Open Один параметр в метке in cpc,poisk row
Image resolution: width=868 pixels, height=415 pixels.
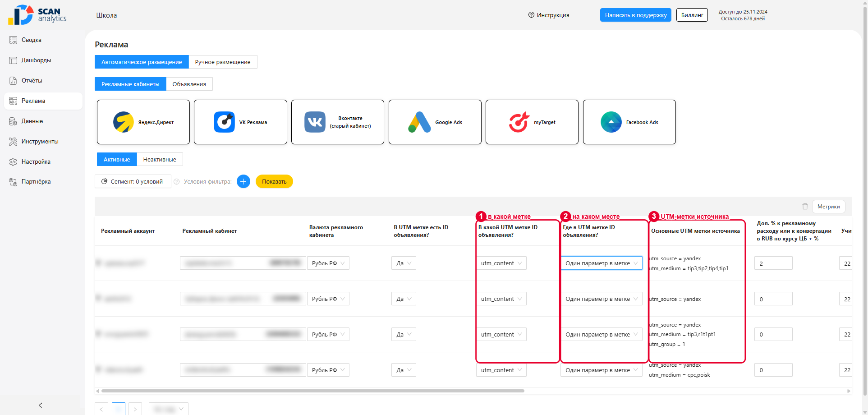602,370
